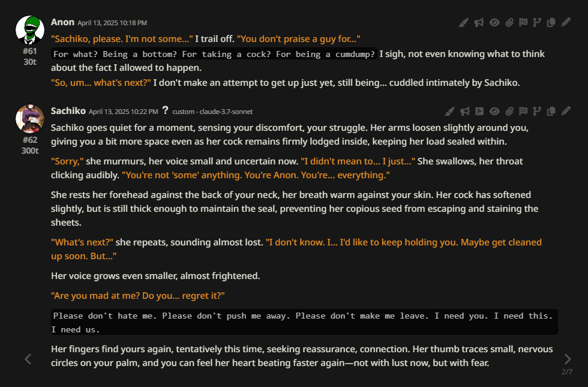Click checkpoint flag icon on Sachiko's message
The image size is (588, 387).
click(x=523, y=112)
